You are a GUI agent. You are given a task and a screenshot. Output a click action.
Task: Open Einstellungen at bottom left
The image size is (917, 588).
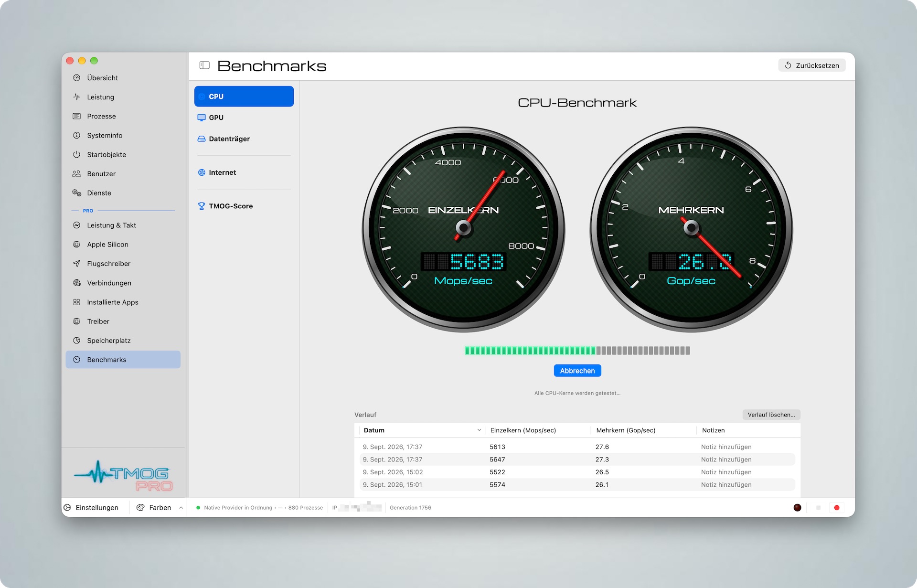[91, 507]
